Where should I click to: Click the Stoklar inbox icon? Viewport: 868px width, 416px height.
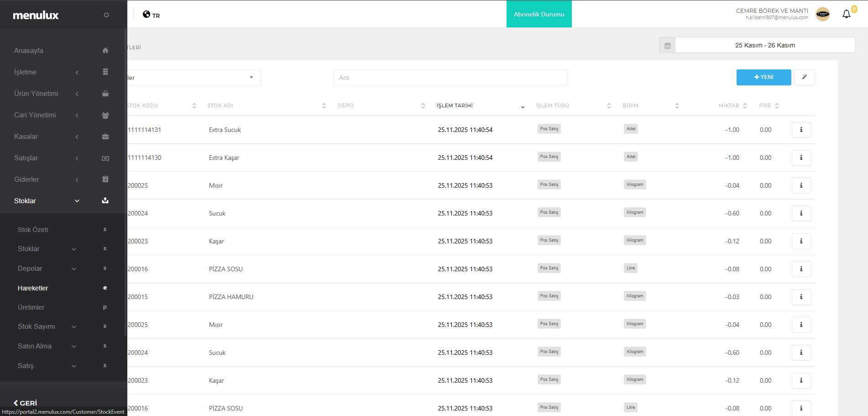105,200
